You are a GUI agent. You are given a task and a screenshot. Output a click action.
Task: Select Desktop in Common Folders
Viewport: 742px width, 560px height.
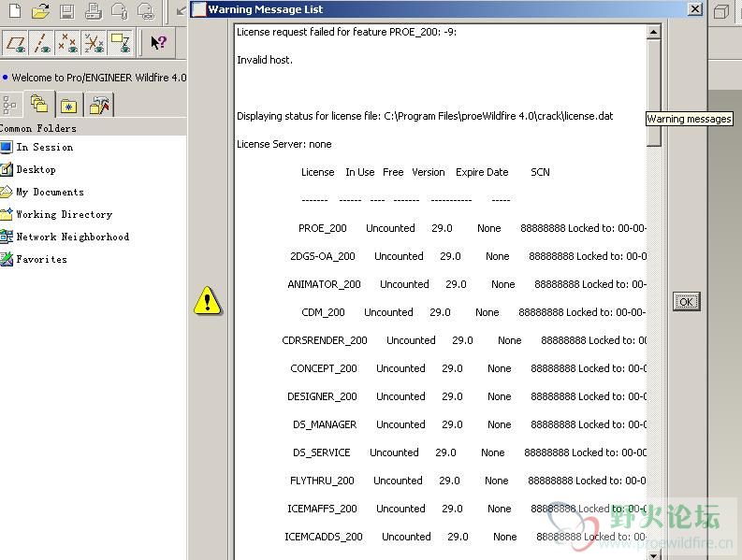coord(28,169)
